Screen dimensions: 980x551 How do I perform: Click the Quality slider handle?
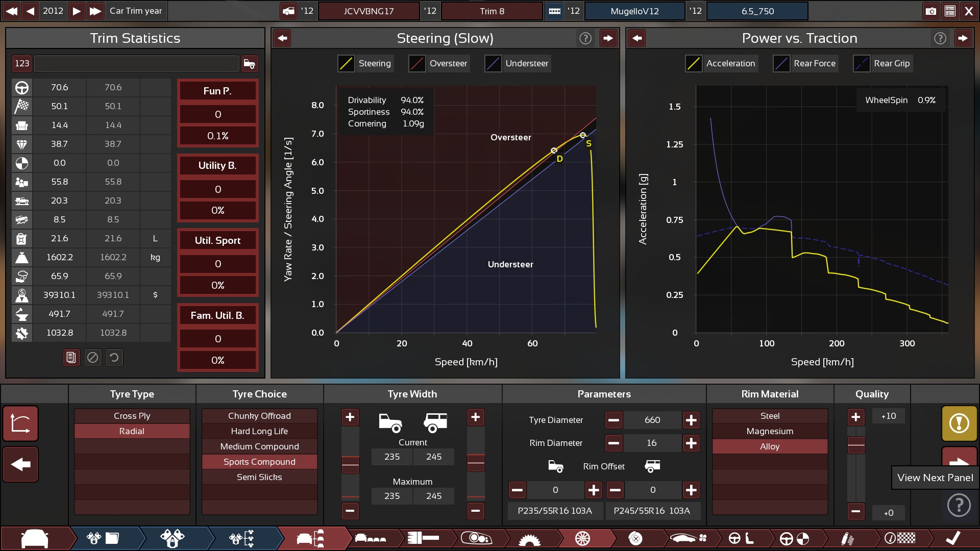856,445
